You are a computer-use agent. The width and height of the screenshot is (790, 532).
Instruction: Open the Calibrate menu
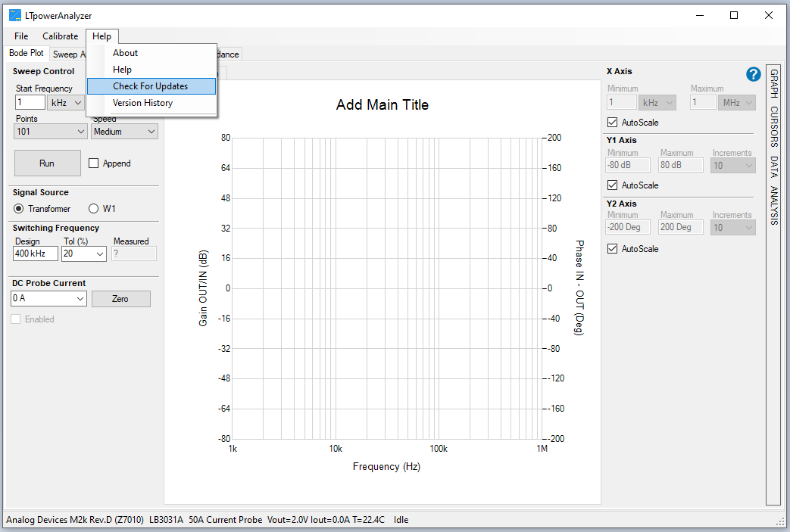(60, 36)
